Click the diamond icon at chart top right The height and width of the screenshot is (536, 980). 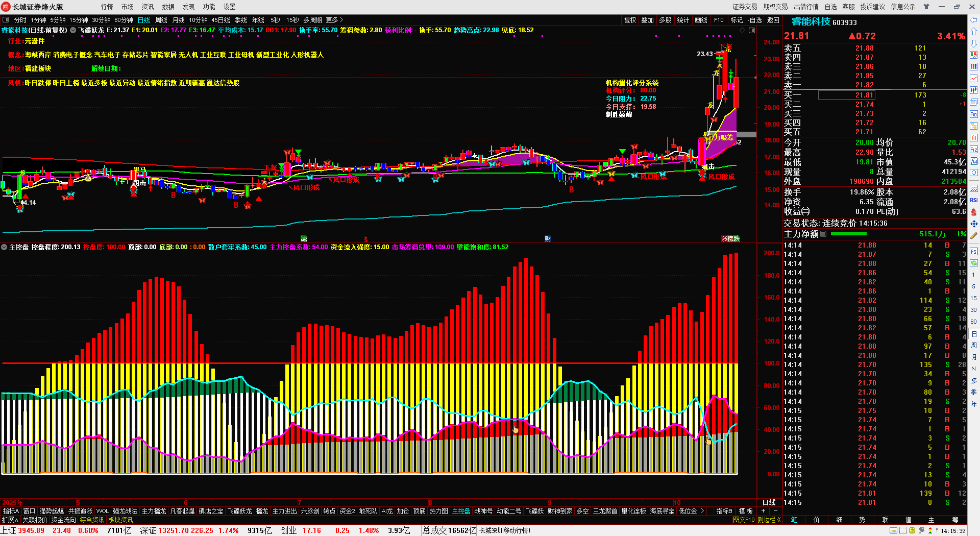(743, 31)
